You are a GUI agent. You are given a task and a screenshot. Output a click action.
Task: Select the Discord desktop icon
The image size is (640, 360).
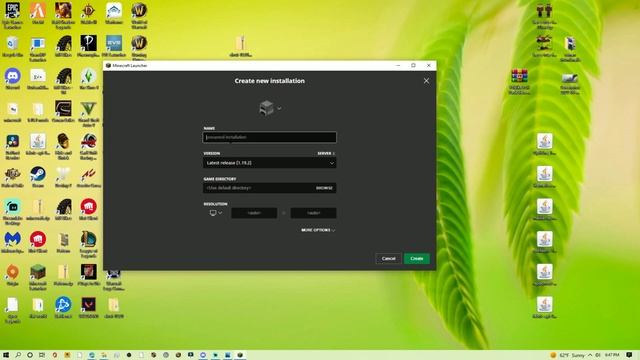(x=12, y=79)
